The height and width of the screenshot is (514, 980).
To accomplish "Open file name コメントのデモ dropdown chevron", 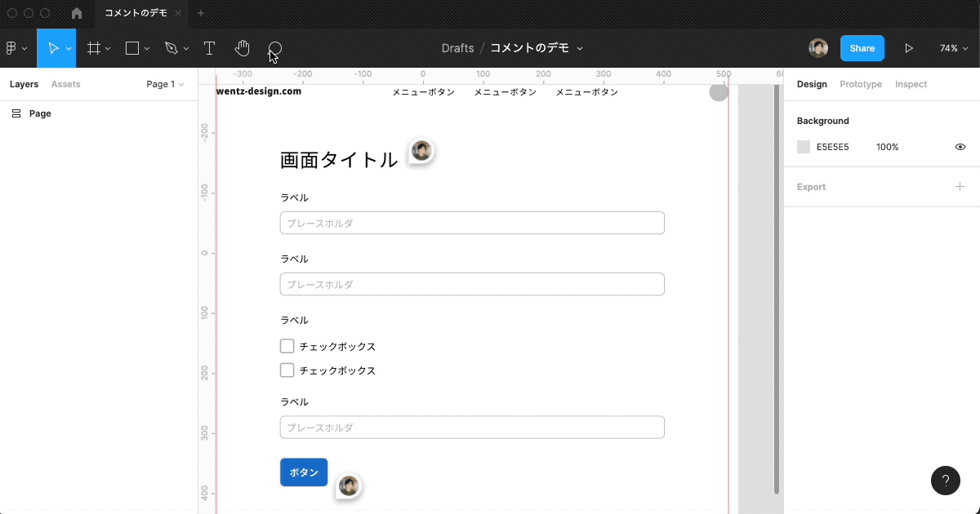I will pyautogui.click(x=580, y=48).
